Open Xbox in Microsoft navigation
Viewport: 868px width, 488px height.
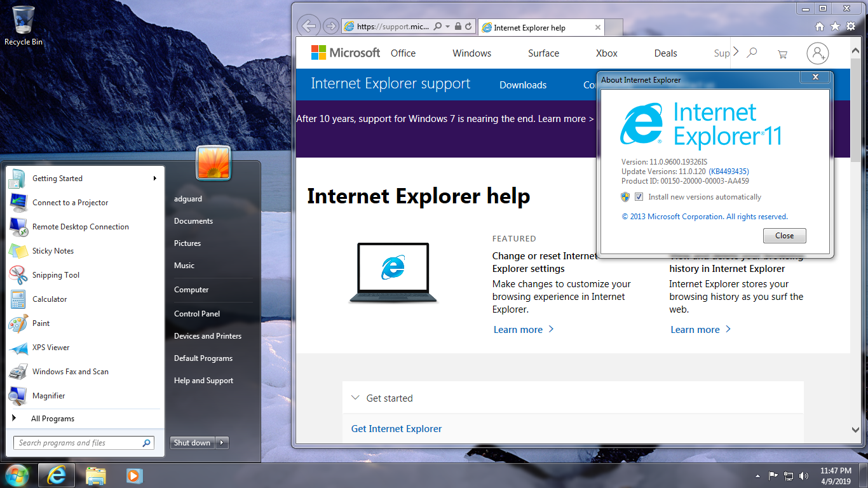point(607,53)
